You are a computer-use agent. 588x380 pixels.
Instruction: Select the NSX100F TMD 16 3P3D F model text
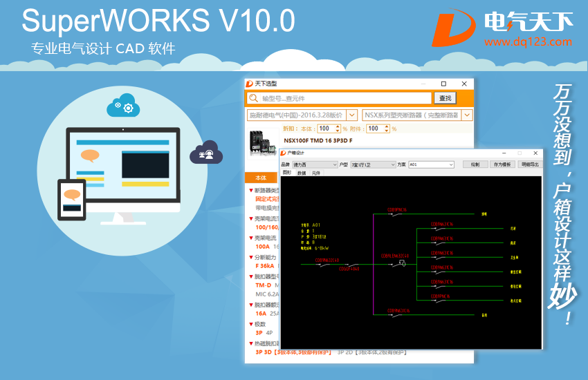coord(318,140)
